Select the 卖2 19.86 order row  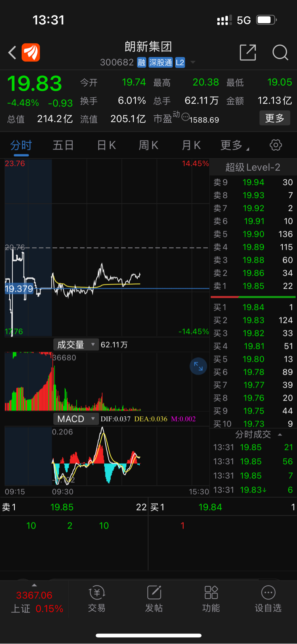(x=253, y=273)
